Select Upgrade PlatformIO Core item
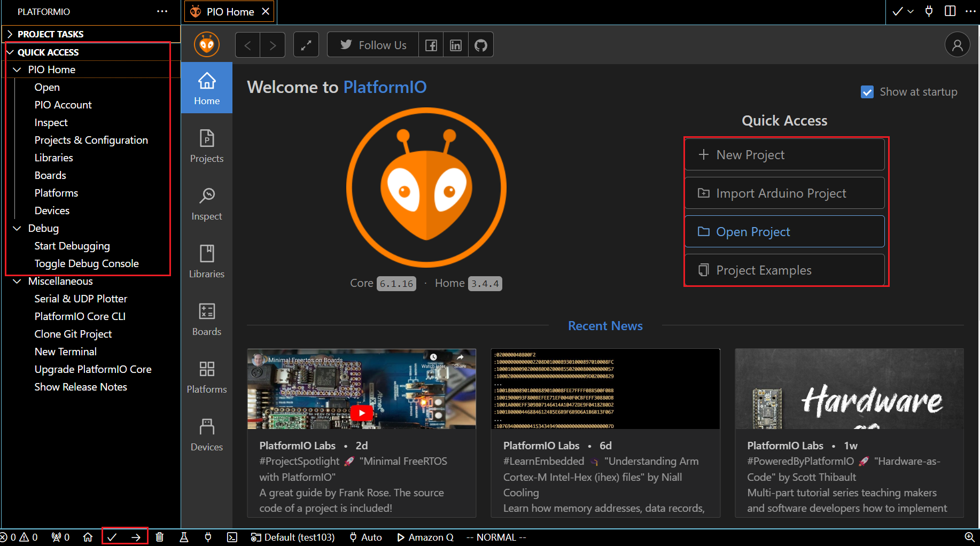The width and height of the screenshot is (980, 546). (x=93, y=369)
